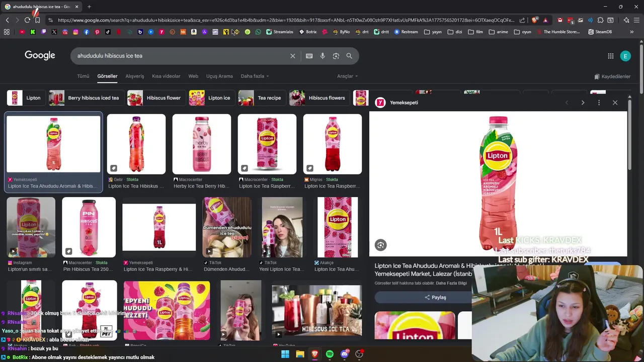Screen dimensions: 644x362
Task: Click the search query input field
Action: (181, 56)
